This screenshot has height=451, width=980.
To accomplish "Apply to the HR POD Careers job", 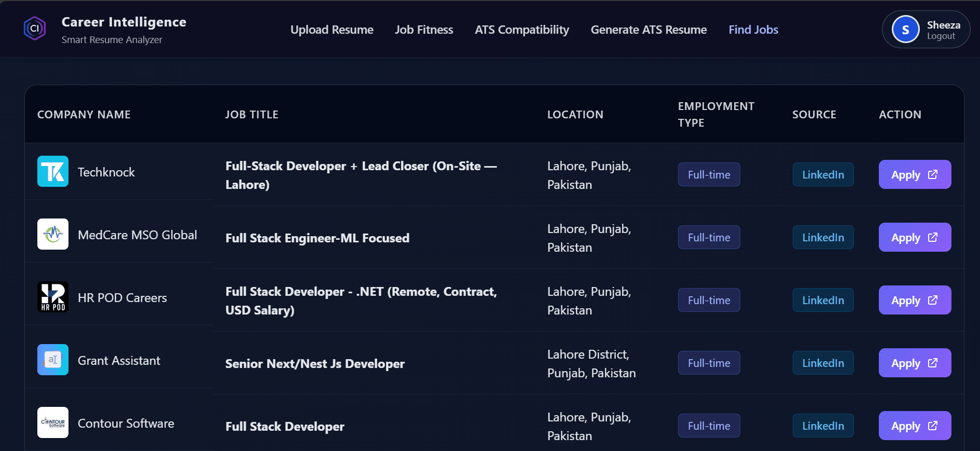I will tap(915, 300).
